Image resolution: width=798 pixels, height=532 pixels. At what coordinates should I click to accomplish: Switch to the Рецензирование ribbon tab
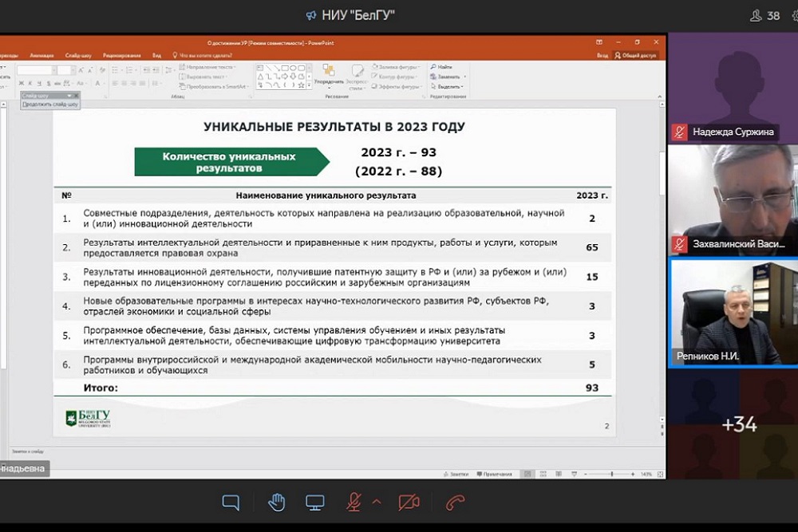tap(121, 55)
